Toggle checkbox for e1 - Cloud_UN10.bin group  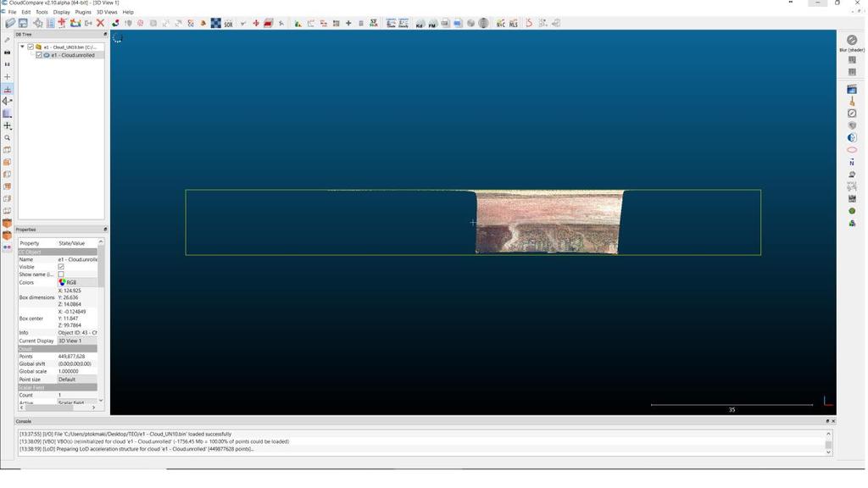pos(31,47)
